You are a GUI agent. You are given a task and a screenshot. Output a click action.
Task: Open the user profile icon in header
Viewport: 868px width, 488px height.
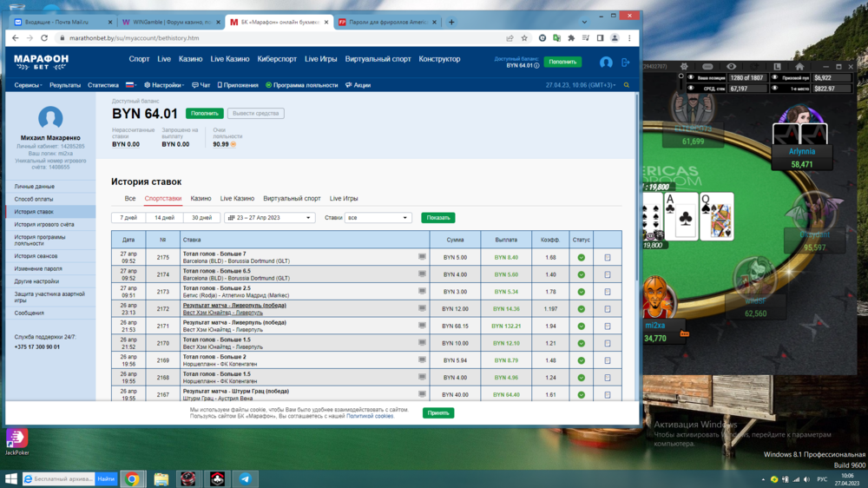pyautogui.click(x=606, y=63)
